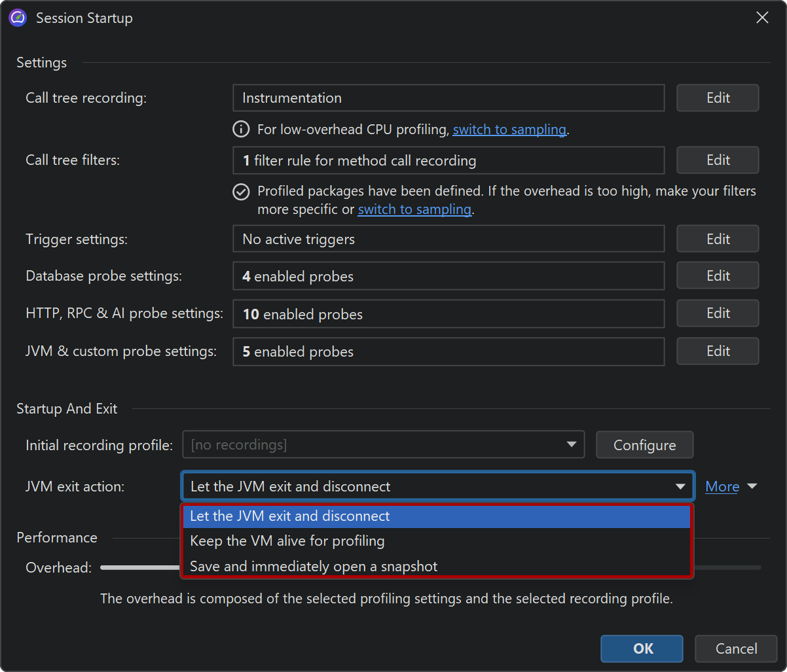
Task: Click the info icon below Call tree recording
Action: [241, 130]
